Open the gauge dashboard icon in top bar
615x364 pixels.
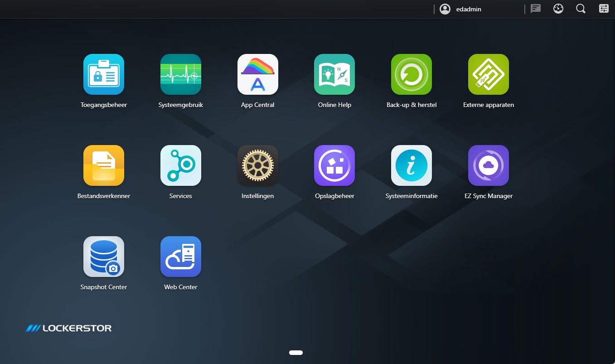[558, 9]
